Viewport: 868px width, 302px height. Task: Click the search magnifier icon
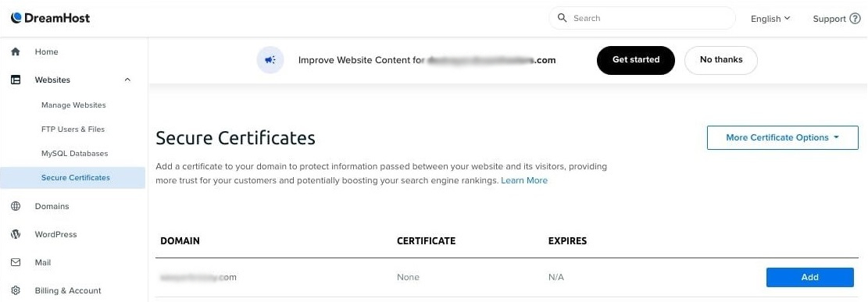point(563,18)
